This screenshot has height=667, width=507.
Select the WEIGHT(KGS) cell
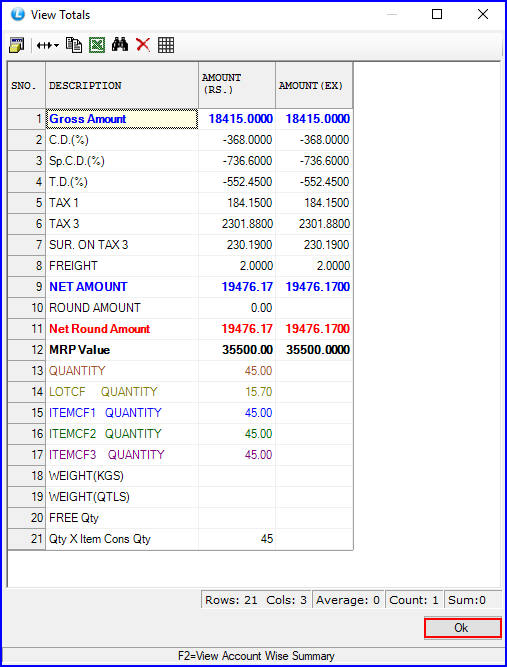[122, 476]
